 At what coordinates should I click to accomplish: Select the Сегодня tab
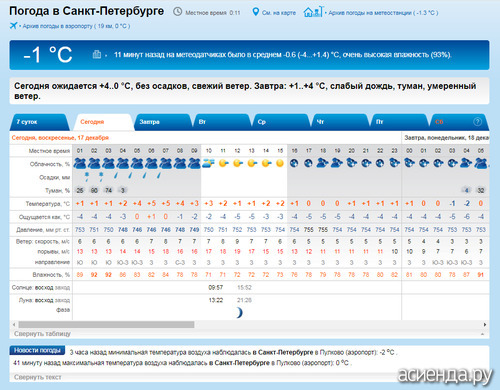click(x=103, y=122)
